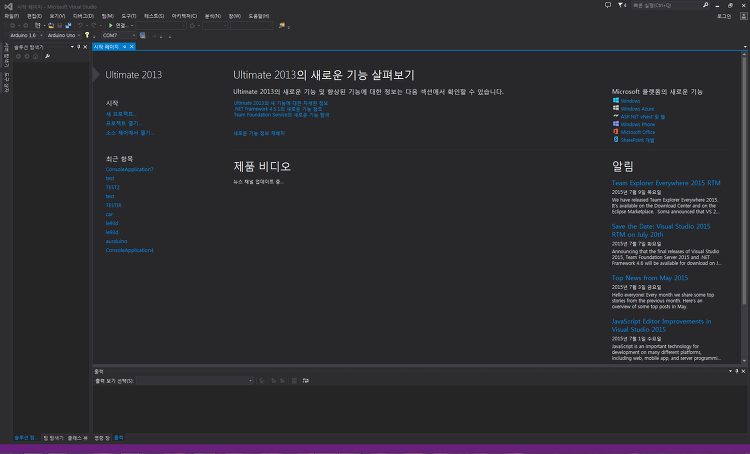The image size is (750, 454).
Task: Click the Quick Launch magnifier icon
Action: 706,5
